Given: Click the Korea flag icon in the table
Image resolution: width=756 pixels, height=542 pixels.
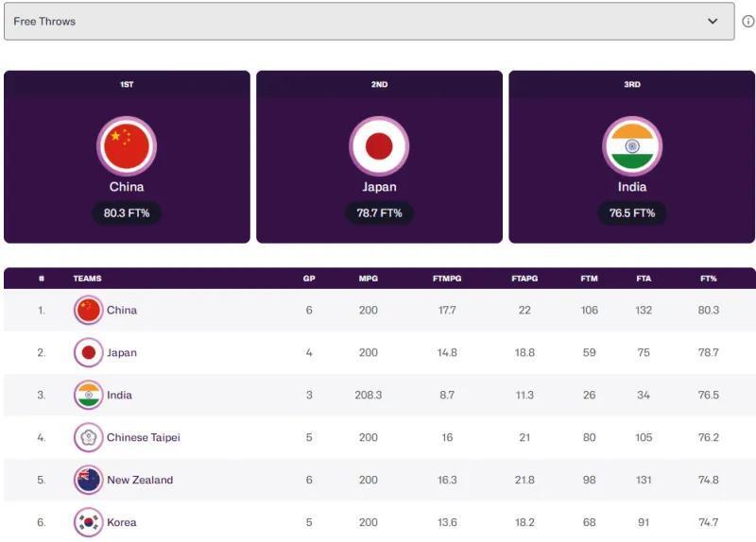Looking at the screenshot, I should [89, 522].
